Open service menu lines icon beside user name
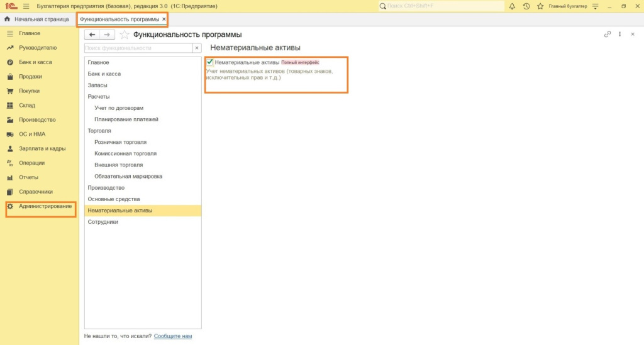The height and width of the screenshot is (345, 644). 596,6
